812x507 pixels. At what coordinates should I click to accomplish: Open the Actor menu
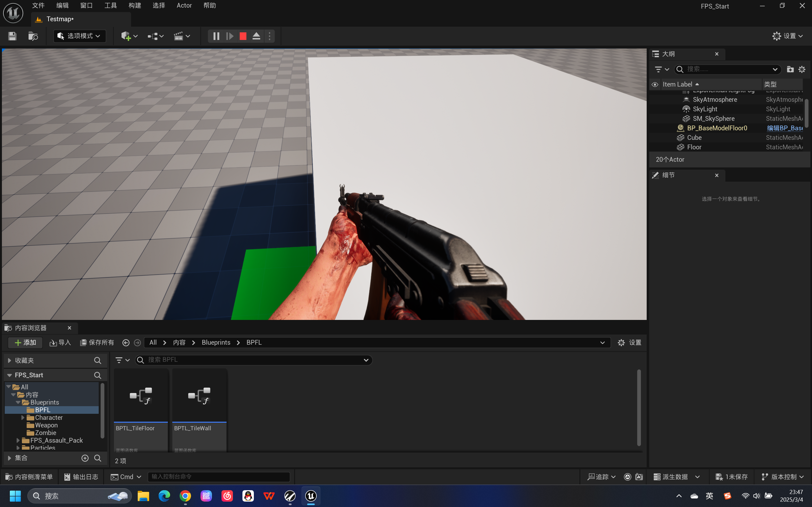[184, 5]
